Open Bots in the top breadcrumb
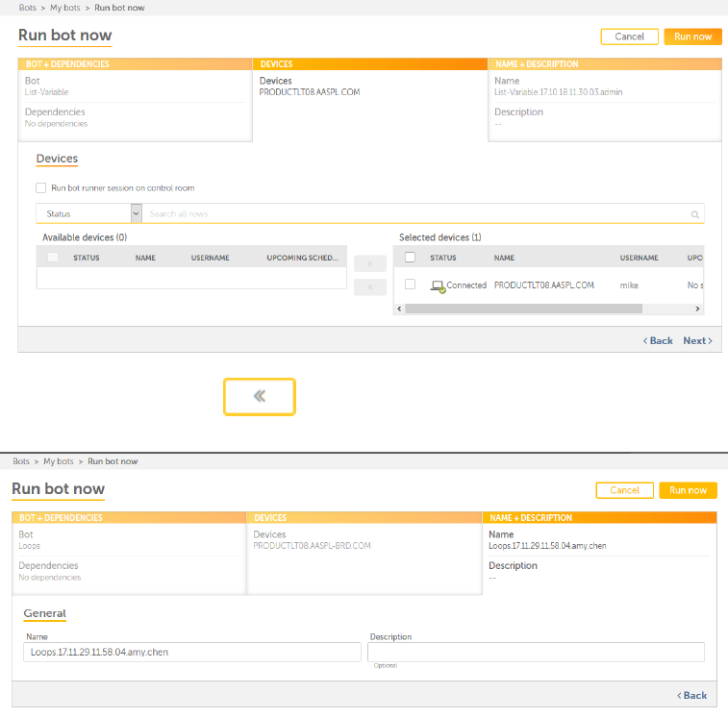The width and height of the screenshot is (728, 718). [x=29, y=8]
